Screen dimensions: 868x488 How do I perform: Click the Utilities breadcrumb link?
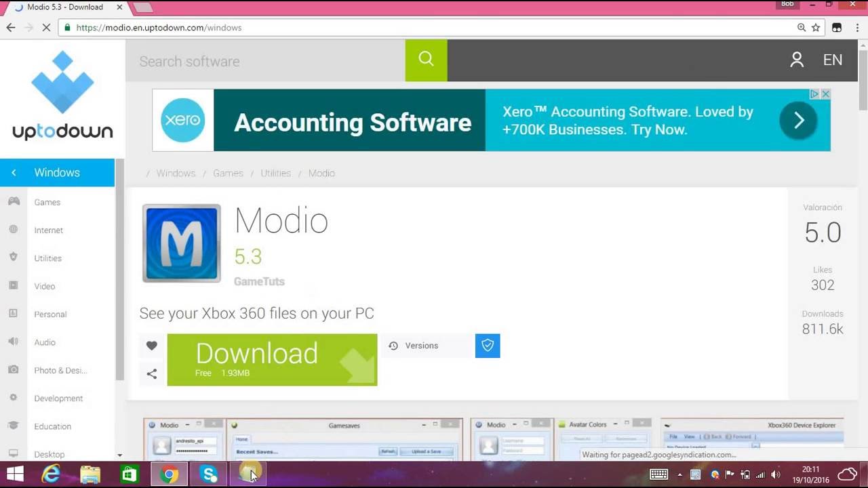pyautogui.click(x=275, y=173)
